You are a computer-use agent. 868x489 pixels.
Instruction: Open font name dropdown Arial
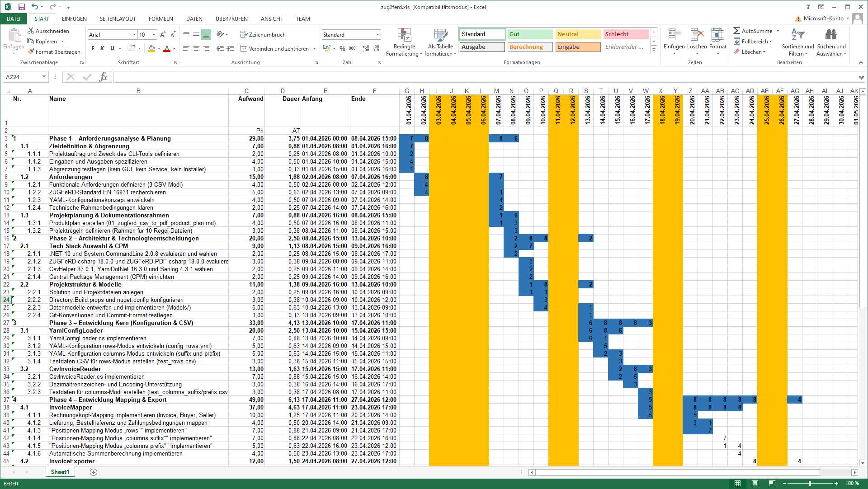[x=134, y=34]
